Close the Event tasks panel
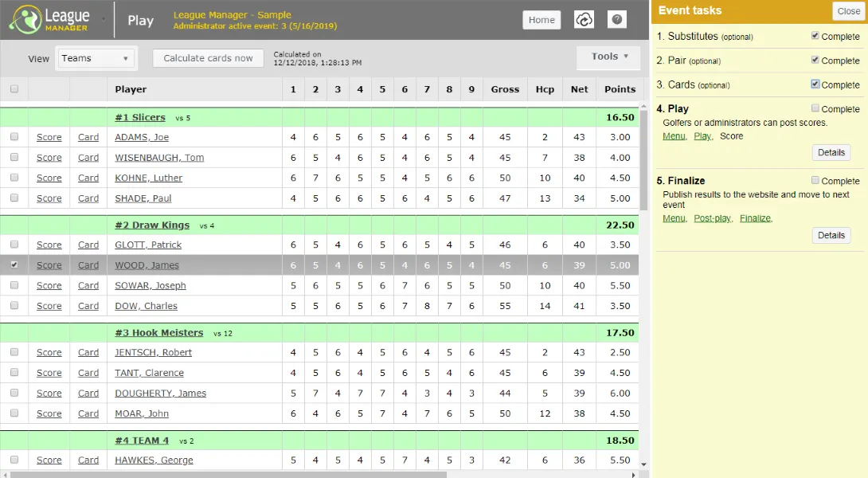Screen dimensions: 868x478 coord(848,11)
